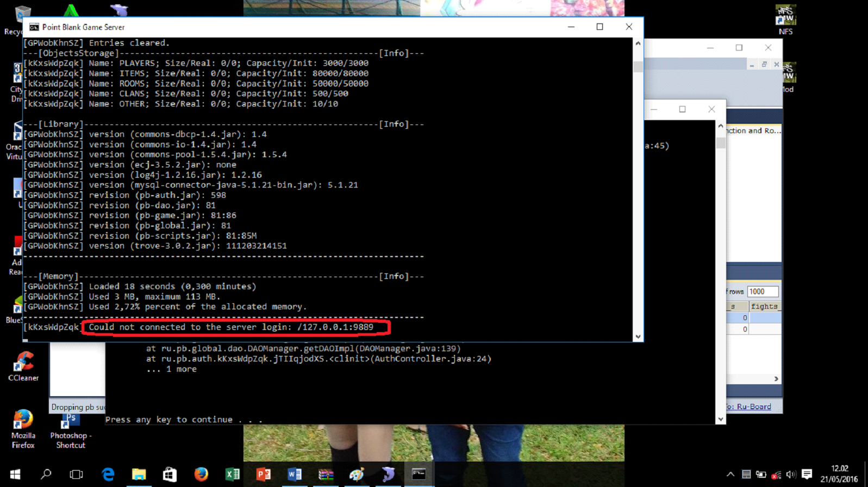Click the 'revision (pb-auth.jar): 598' line
This screenshot has width=868, height=487.
(x=124, y=195)
